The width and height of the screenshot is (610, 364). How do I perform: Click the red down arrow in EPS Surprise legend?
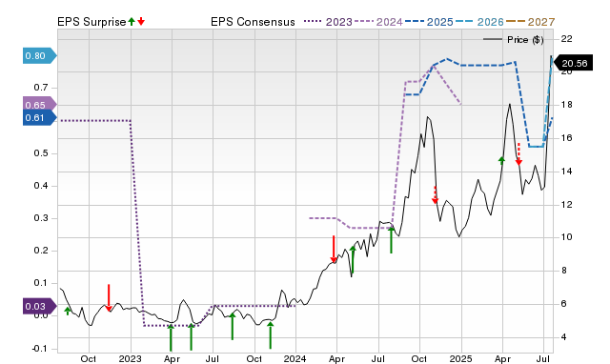tap(141, 21)
